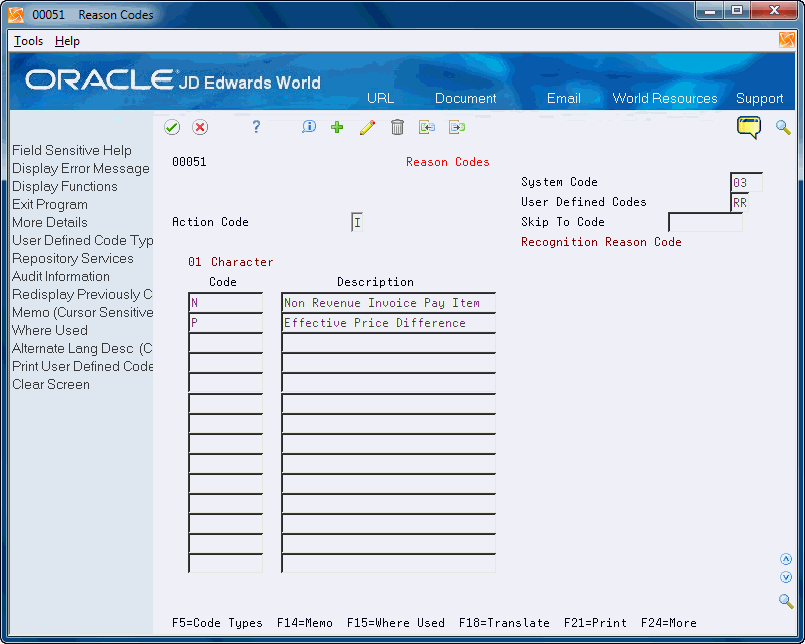The height and width of the screenshot is (644, 805).
Task: Click the code field containing N
Action: coord(226,302)
